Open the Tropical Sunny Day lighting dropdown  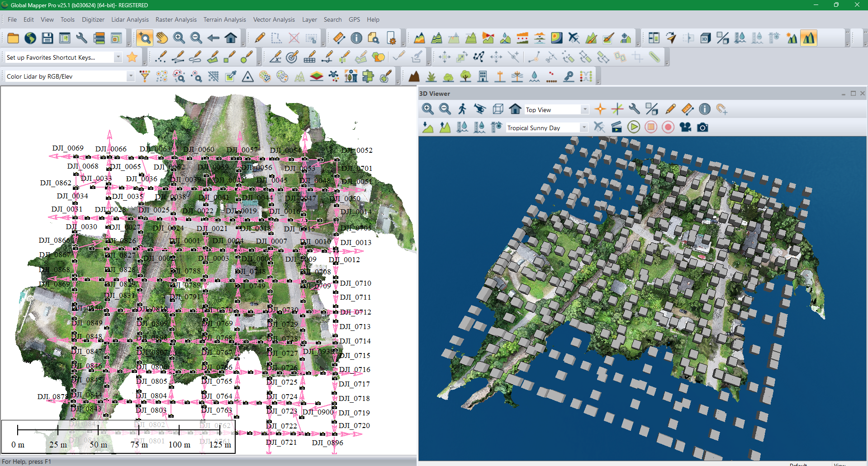point(583,127)
